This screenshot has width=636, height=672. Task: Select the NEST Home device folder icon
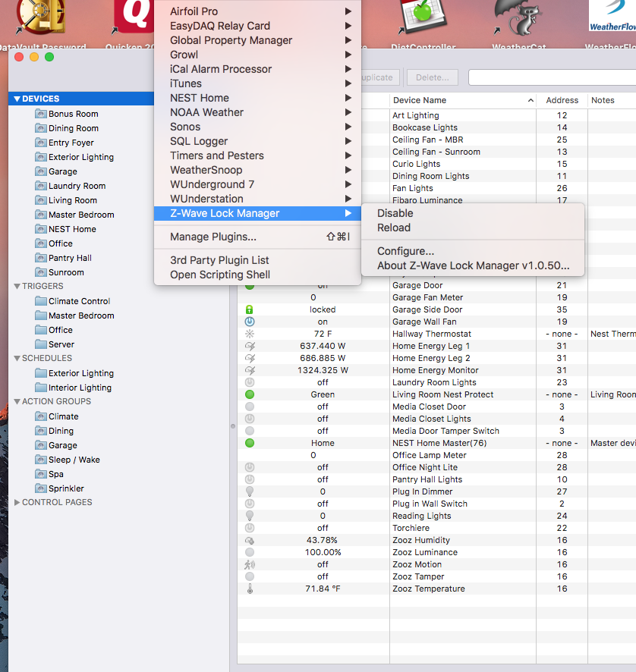point(41,229)
